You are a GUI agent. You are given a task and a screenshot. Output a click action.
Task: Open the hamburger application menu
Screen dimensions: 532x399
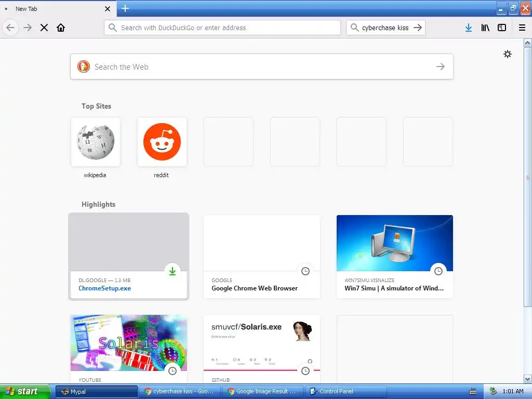[x=522, y=28]
